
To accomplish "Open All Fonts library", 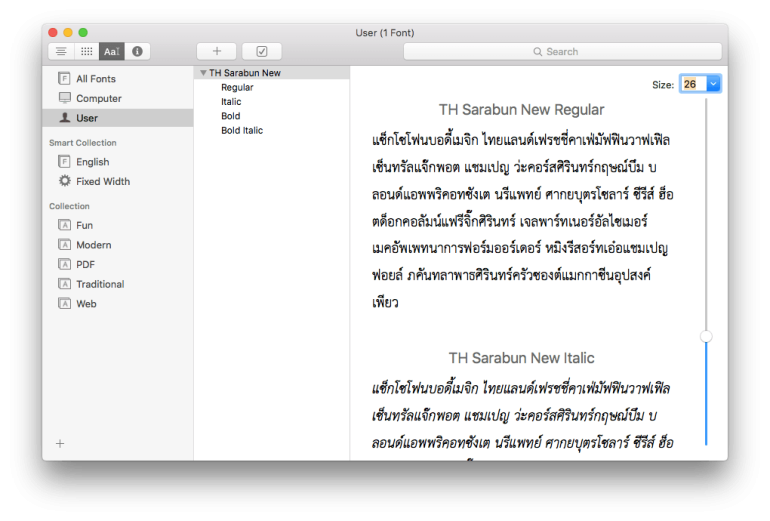I will [95, 79].
